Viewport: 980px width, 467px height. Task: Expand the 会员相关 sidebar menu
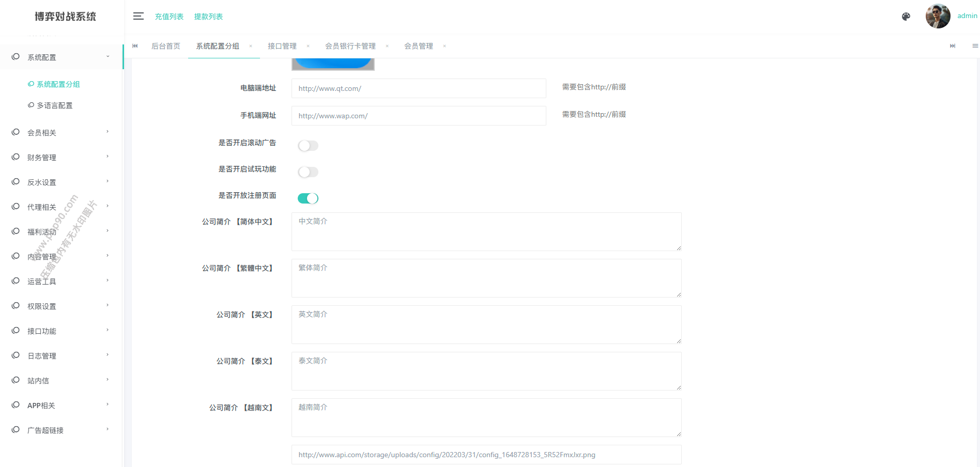tap(61, 133)
